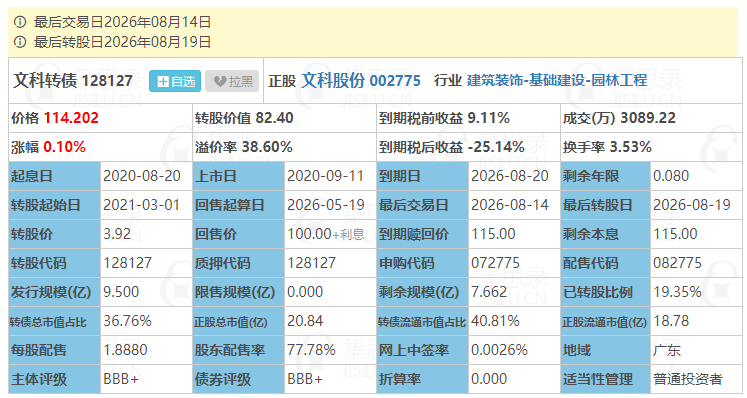Viewport: 747px width, 398px height.
Task: Select 每股配售 value 1.8880
Action: tap(125, 350)
